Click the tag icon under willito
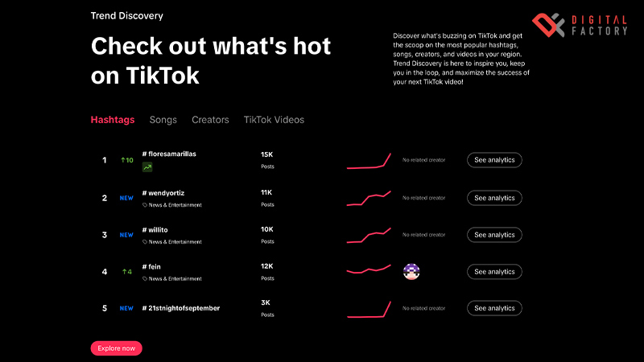 point(145,242)
